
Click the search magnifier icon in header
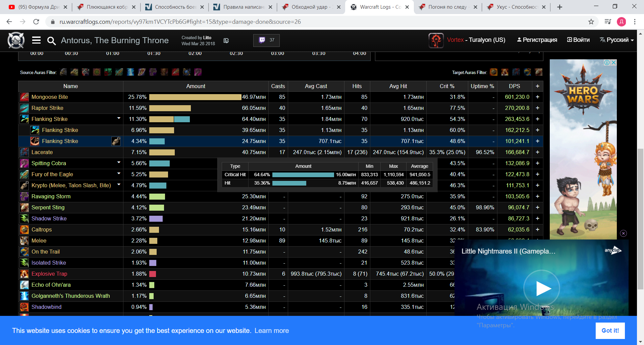[51, 41]
